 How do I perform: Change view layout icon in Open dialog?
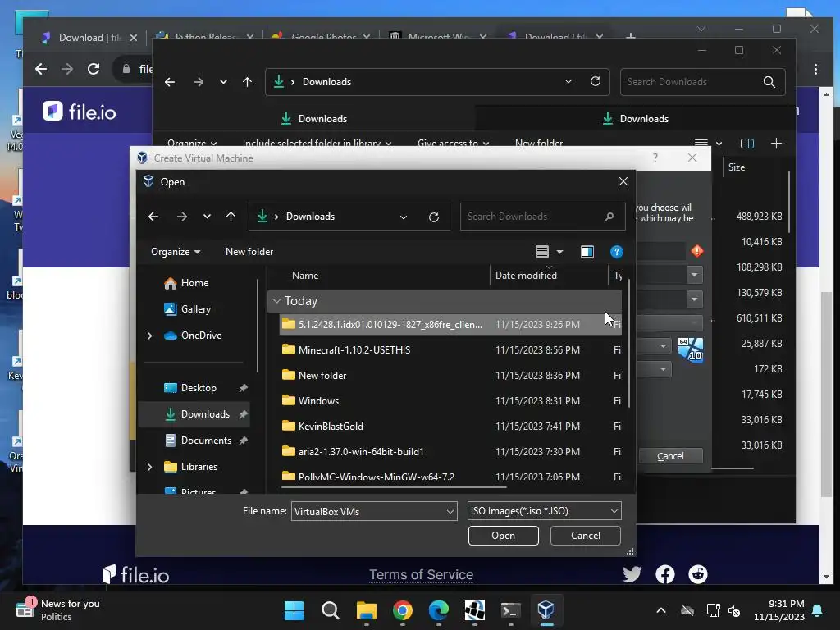pyautogui.click(x=542, y=252)
